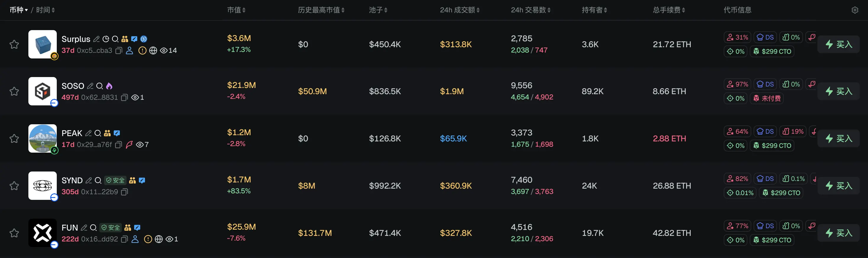Open the search icon next to SOSO
Viewport: 868px width, 258px height.
[x=99, y=86]
